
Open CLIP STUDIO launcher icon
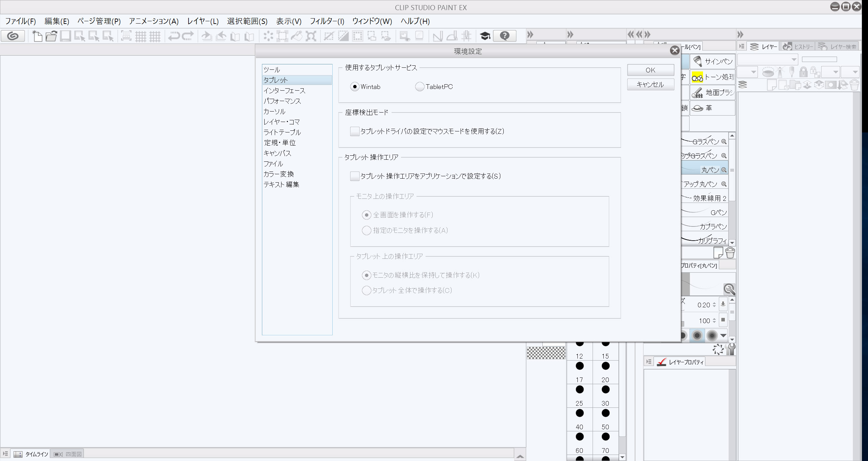(x=13, y=36)
